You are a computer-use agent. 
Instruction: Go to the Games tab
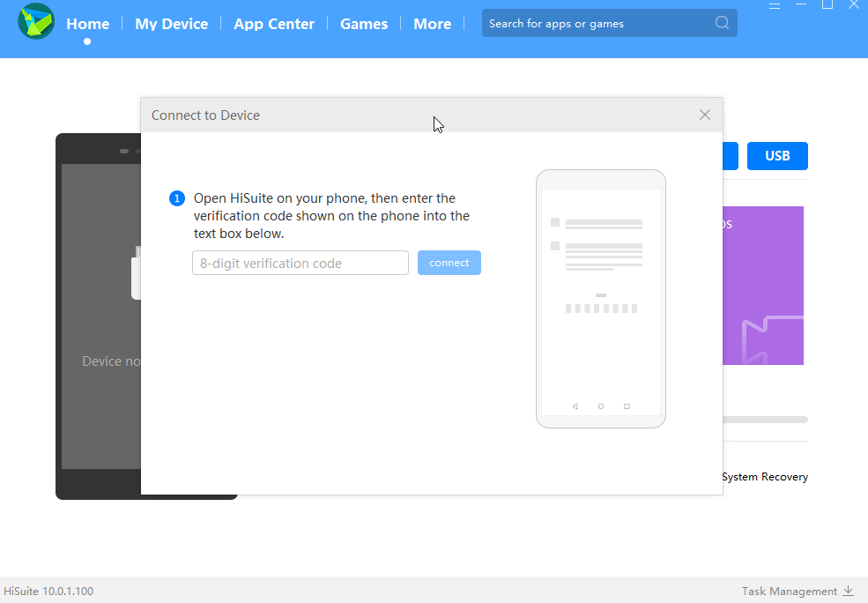click(x=364, y=24)
